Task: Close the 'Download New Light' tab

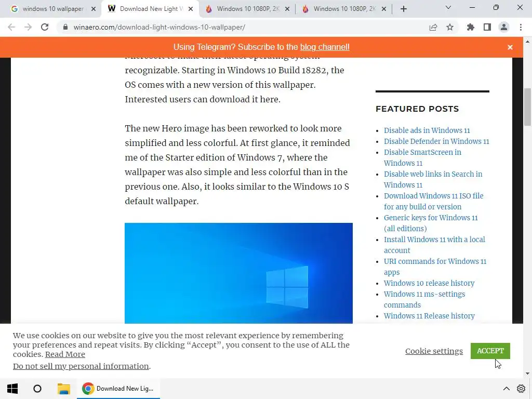Action: pos(191,9)
